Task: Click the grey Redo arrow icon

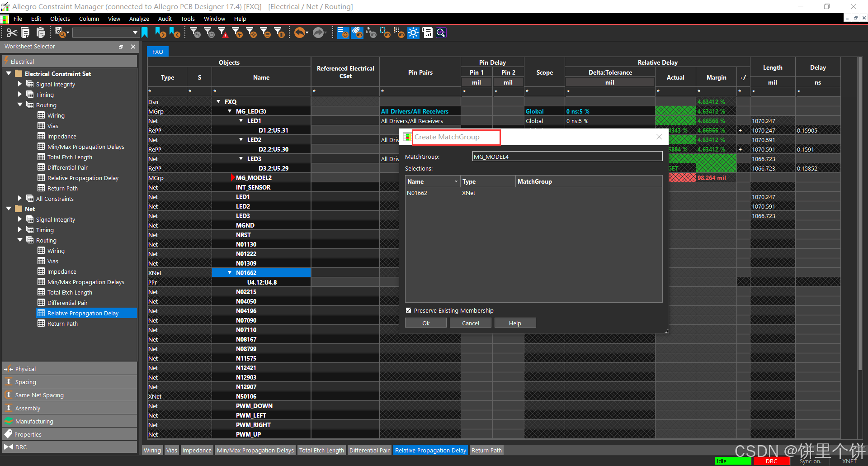Action: point(319,33)
